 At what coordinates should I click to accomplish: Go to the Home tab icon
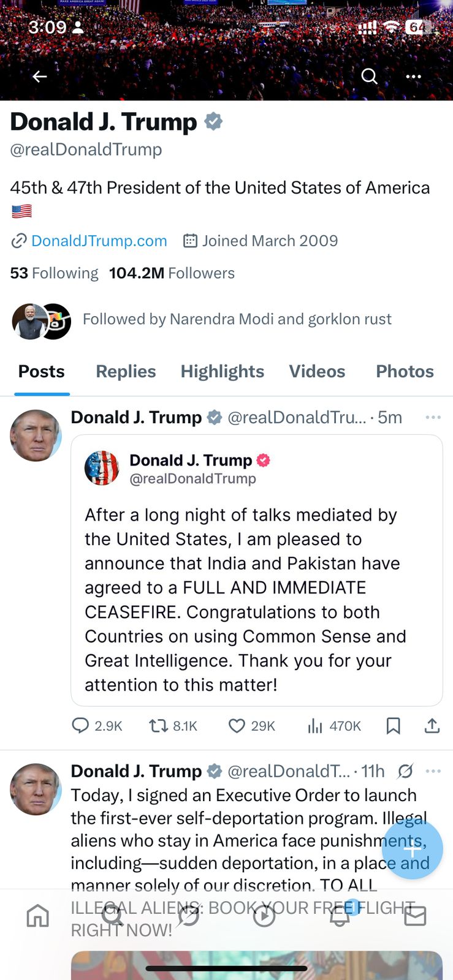(x=38, y=916)
